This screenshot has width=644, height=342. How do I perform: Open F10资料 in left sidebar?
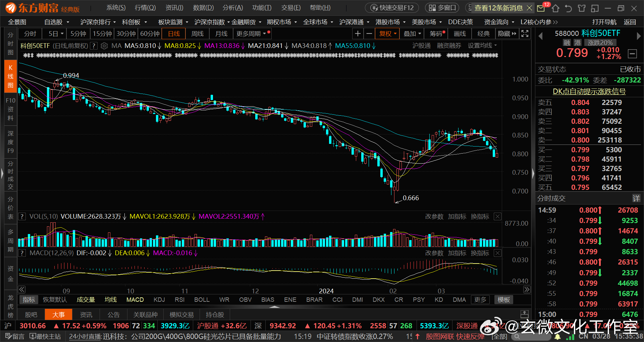click(10, 109)
